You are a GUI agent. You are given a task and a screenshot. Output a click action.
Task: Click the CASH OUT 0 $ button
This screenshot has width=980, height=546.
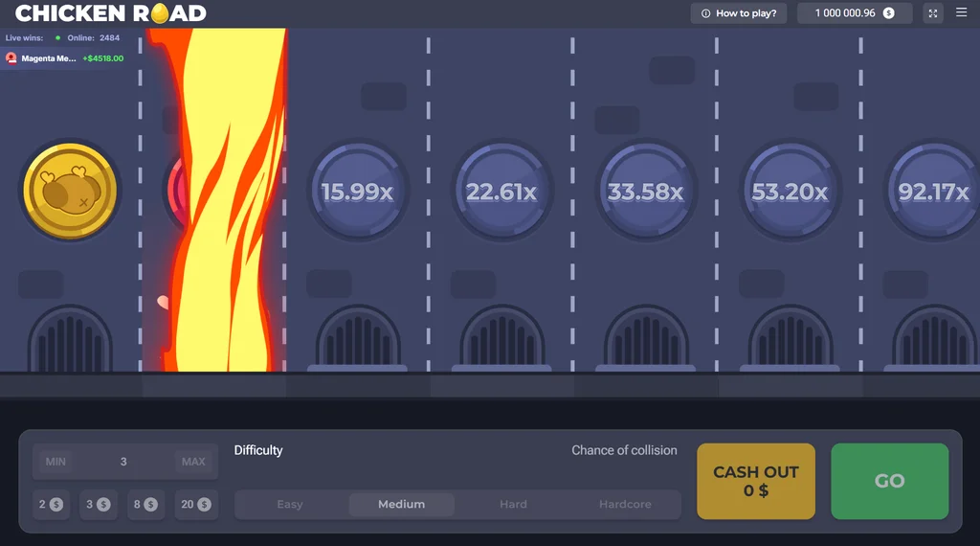[756, 481]
